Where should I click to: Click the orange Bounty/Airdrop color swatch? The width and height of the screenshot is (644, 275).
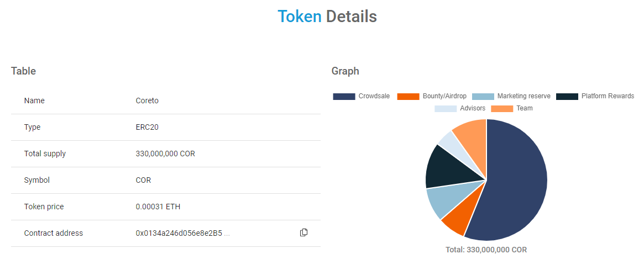coord(408,97)
